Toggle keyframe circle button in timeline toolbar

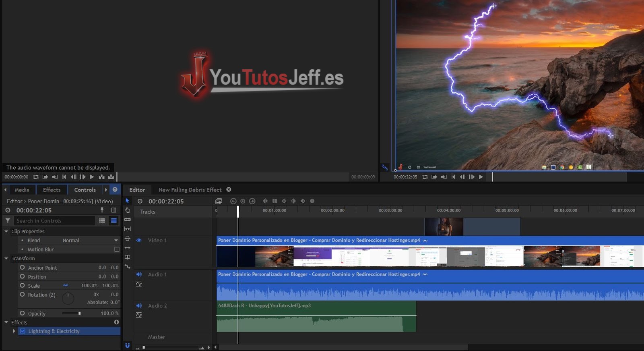243,201
